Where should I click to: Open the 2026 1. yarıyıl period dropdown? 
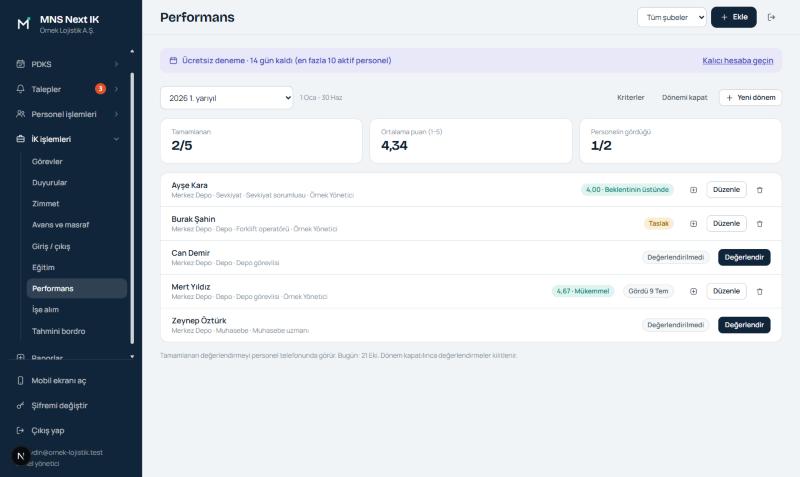227,98
